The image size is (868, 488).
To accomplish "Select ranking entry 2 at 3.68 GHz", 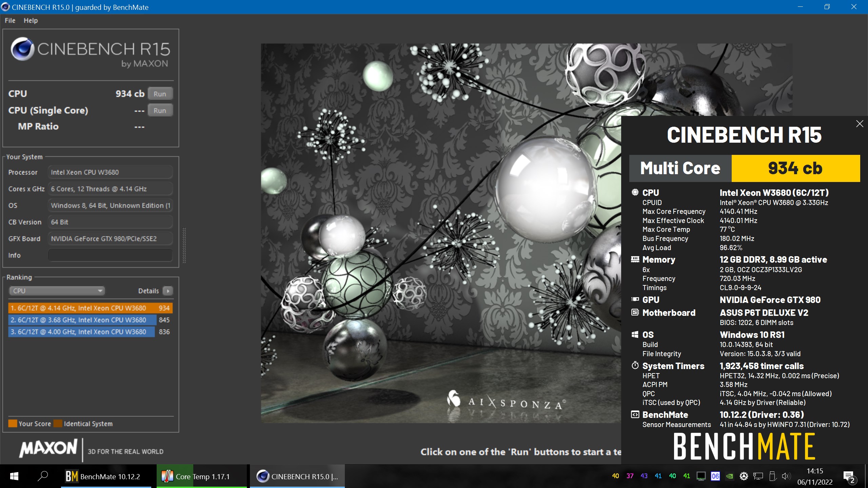I will click(91, 320).
